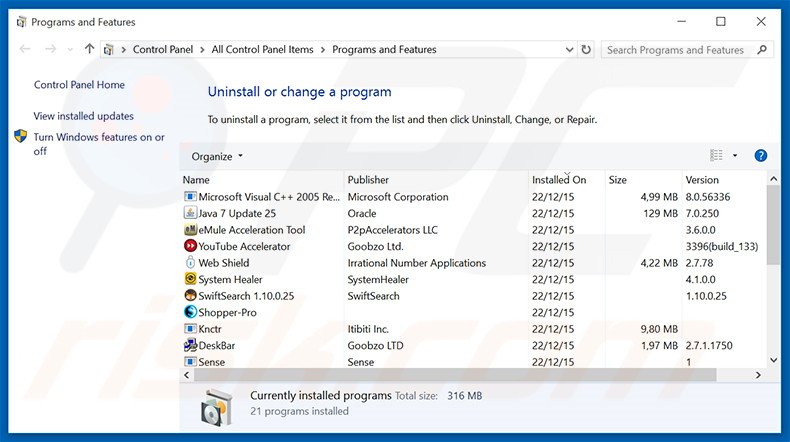Open the recent locations chevron
Screen dimensions: 790x442
coord(69,49)
